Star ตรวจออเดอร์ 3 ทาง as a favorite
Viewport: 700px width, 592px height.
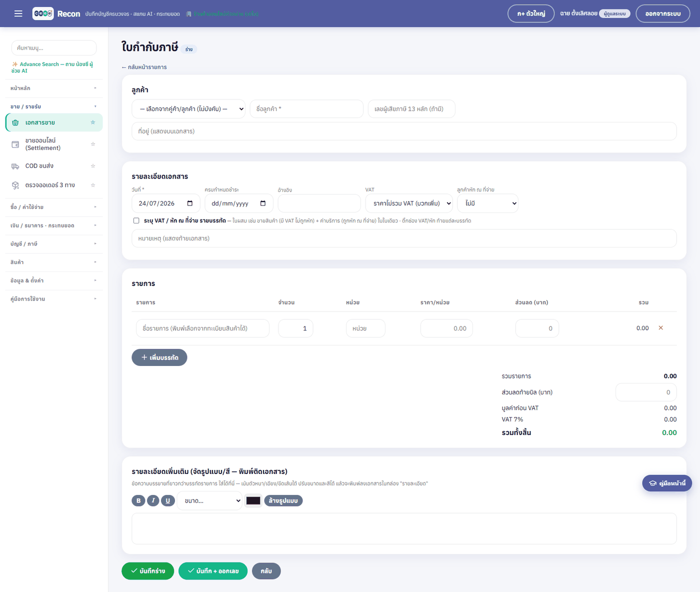pyautogui.click(x=93, y=185)
